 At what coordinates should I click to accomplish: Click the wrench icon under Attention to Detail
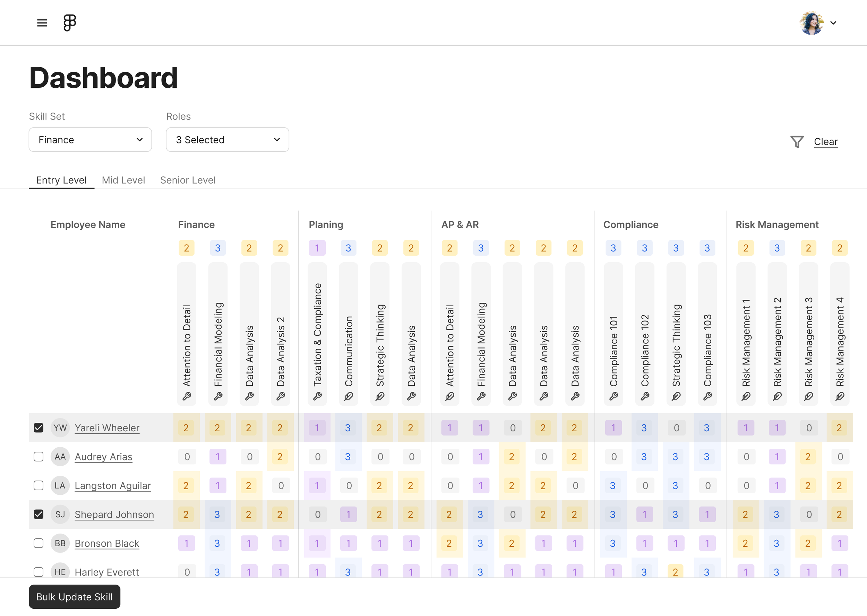(x=186, y=396)
